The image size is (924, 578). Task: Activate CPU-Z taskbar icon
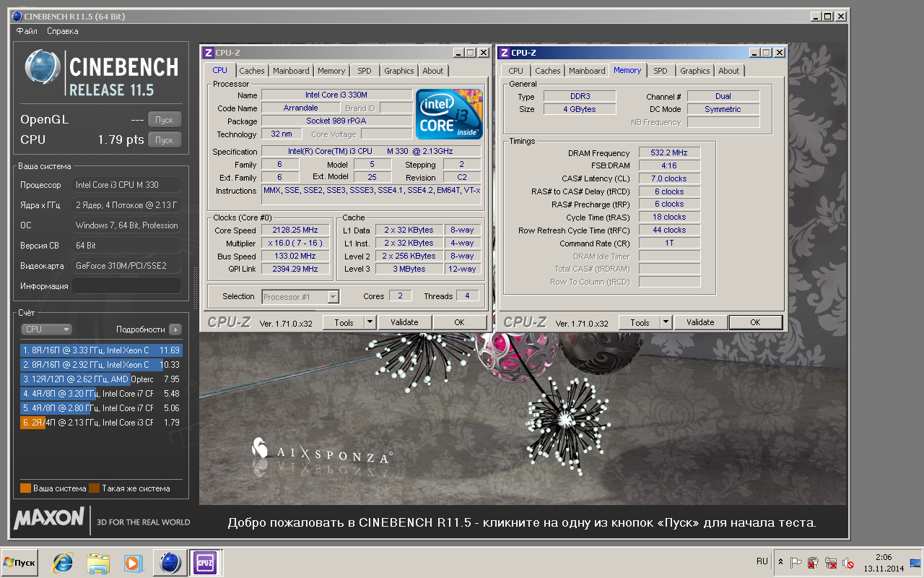click(x=206, y=562)
